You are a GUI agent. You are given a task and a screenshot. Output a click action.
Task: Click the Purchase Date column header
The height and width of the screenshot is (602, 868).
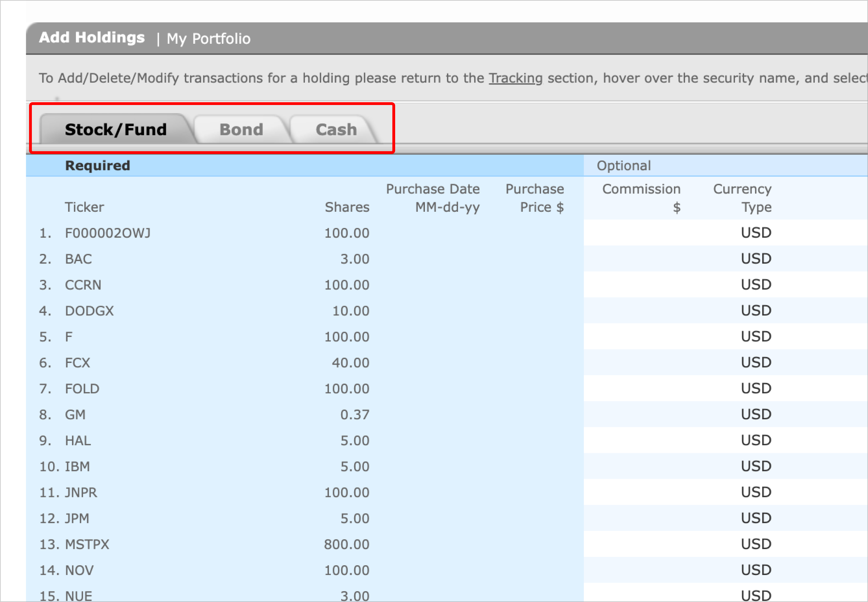tap(433, 198)
